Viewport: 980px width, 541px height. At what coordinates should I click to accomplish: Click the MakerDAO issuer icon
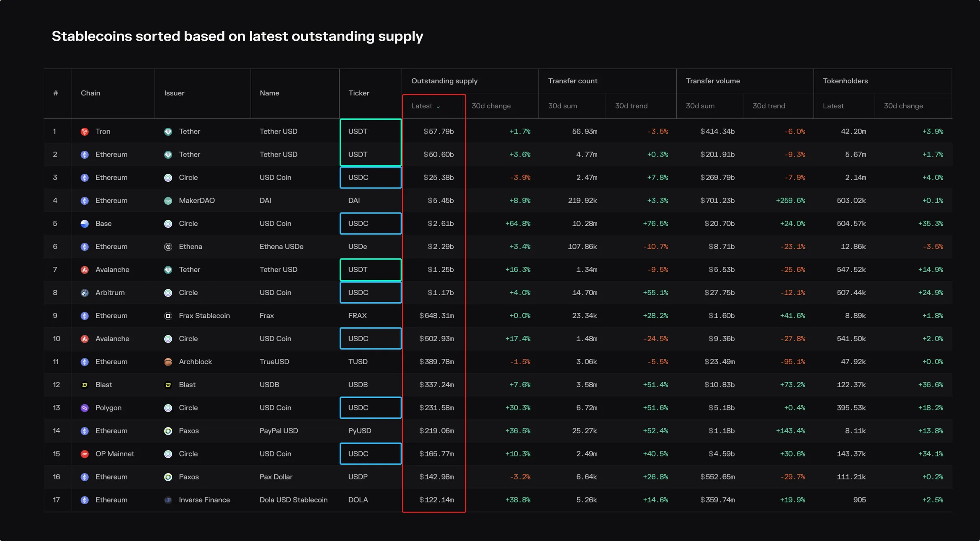click(168, 201)
